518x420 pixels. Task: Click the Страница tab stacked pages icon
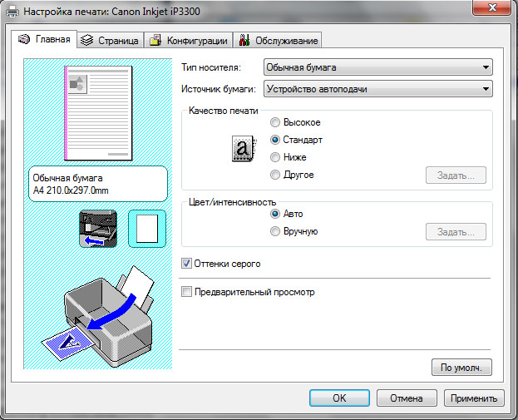[x=86, y=40]
